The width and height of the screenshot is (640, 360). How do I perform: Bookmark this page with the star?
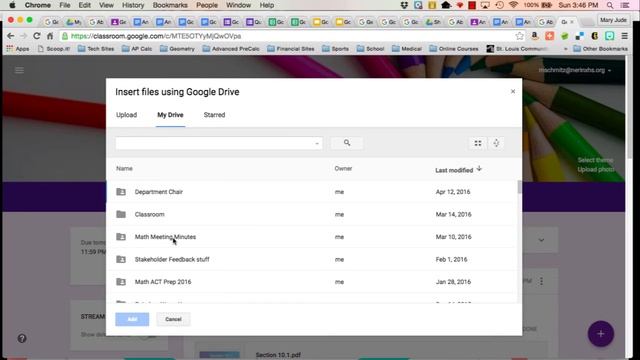coord(519,36)
